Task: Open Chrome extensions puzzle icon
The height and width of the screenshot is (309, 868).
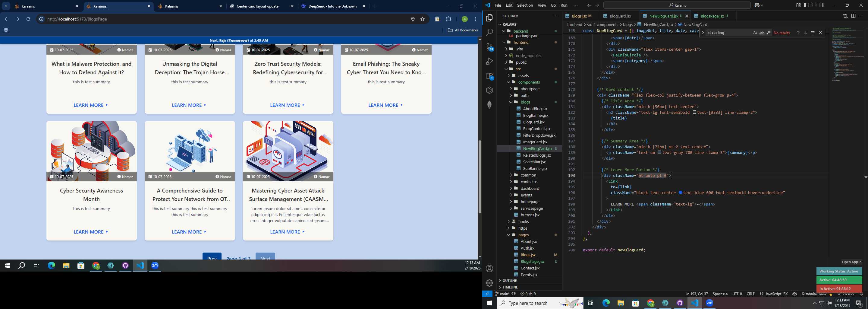Action: pos(448,19)
